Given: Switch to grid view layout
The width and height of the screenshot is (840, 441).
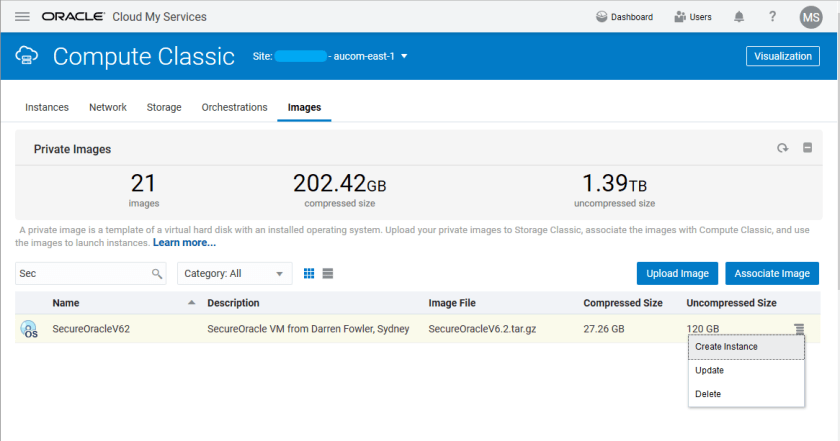Looking at the screenshot, I should [x=309, y=273].
